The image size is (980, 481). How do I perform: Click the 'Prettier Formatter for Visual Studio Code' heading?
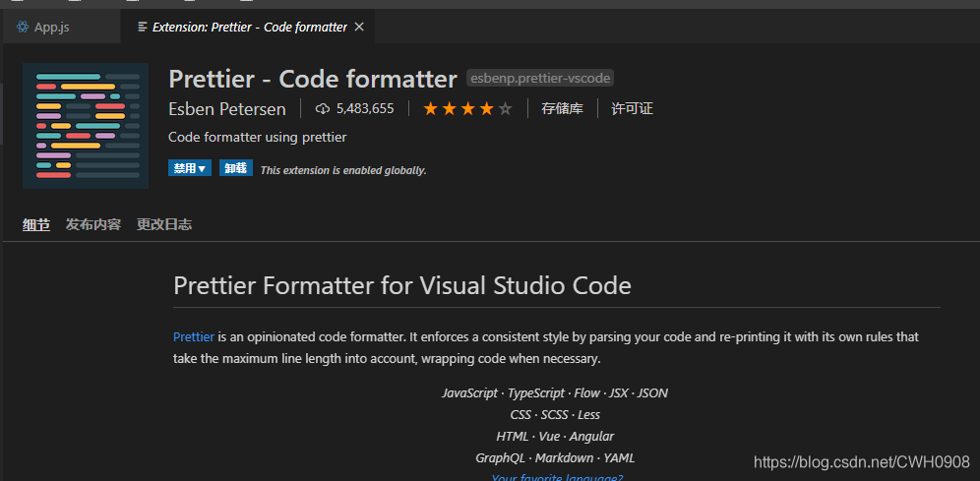pos(401,285)
